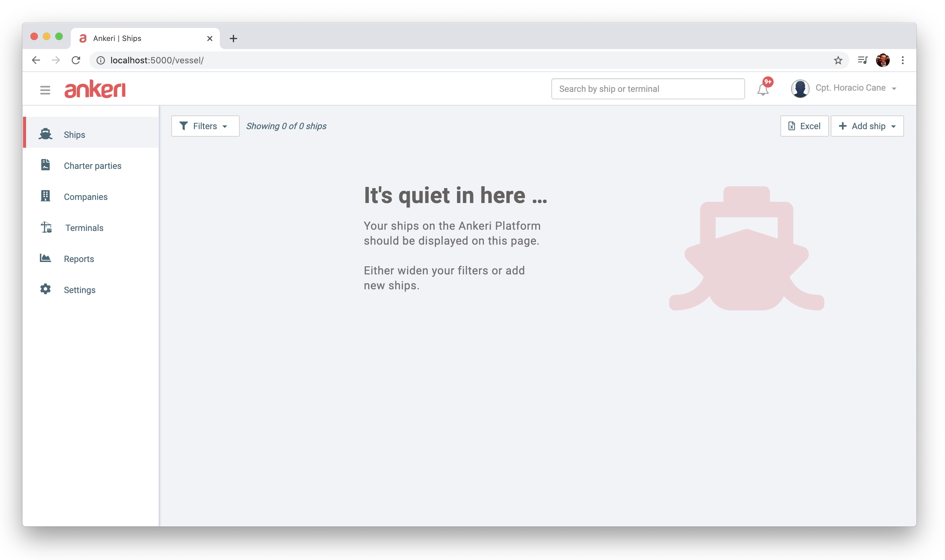Click the Reports chart icon
Screen dimensions: 945x560
coord(45,258)
